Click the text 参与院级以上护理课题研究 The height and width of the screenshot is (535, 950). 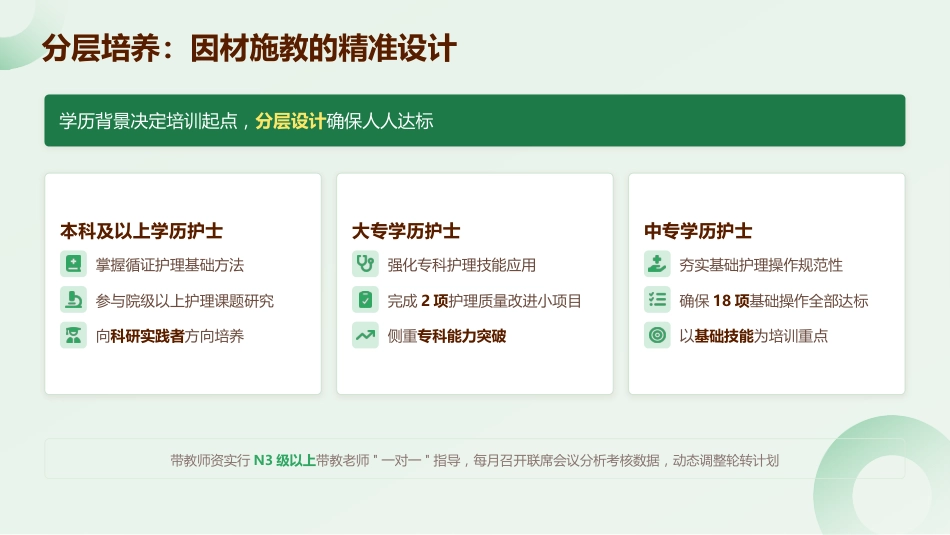tap(185, 301)
